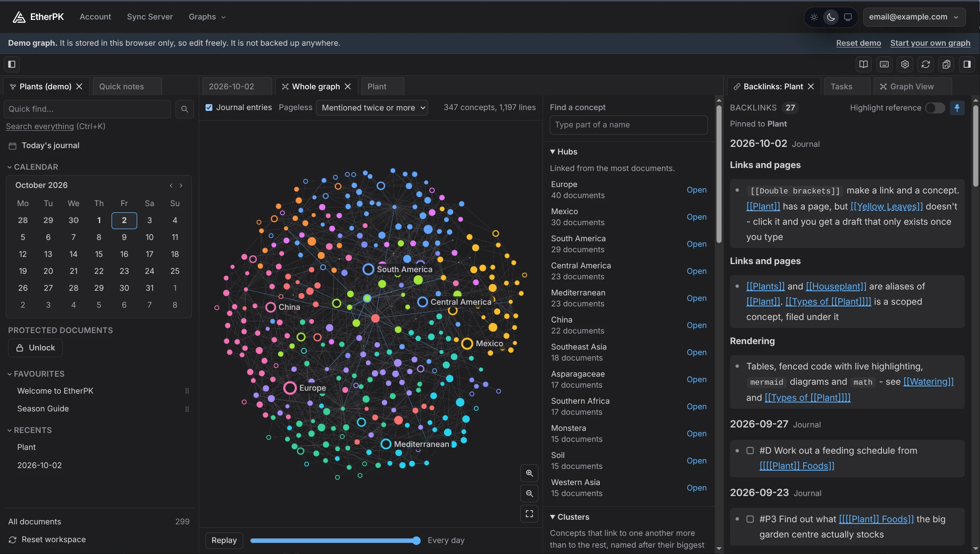Toggle the right sidebar panel icon
This screenshot has width=980, height=554.
click(x=967, y=64)
